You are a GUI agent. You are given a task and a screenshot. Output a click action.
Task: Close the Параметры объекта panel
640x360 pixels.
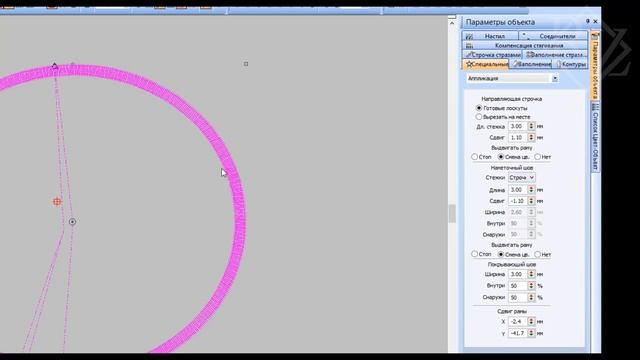pos(595,21)
